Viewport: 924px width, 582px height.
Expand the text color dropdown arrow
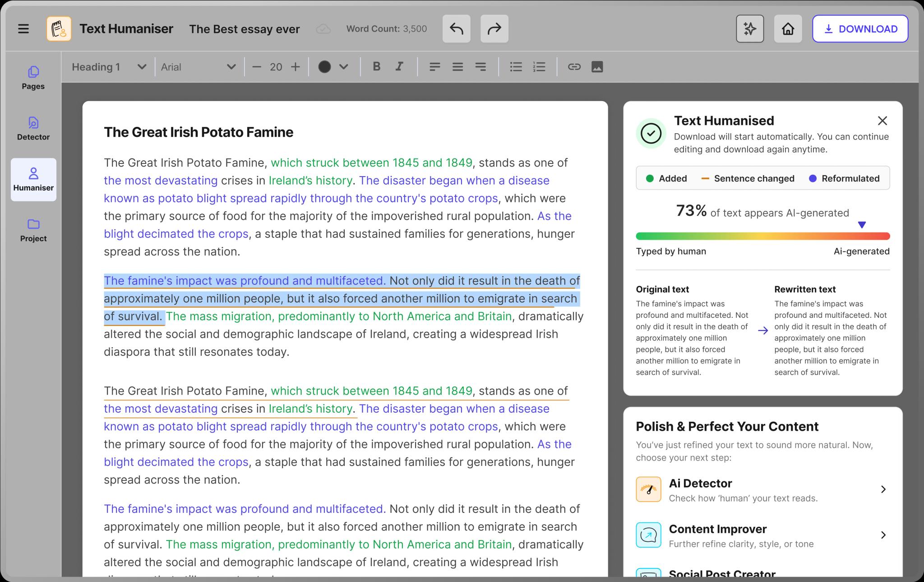[344, 67]
